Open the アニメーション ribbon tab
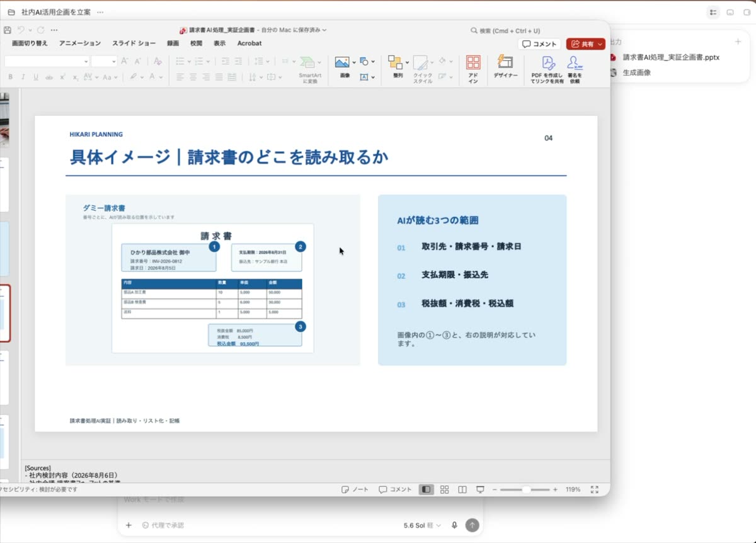 [80, 43]
